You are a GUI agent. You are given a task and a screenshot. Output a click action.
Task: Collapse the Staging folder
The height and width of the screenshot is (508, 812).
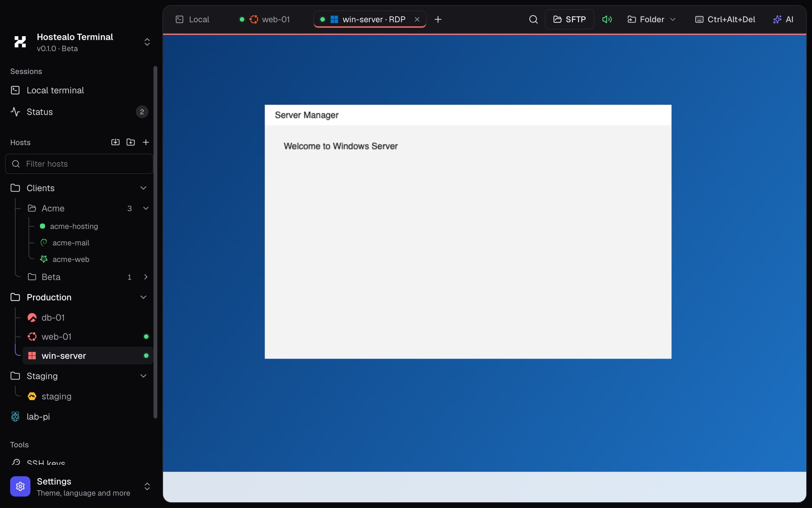pyautogui.click(x=143, y=376)
